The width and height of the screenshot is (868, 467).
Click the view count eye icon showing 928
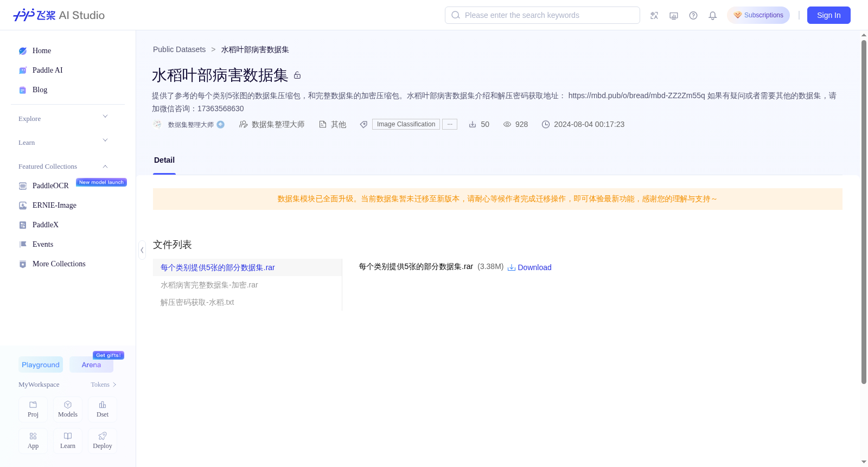click(x=507, y=124)
